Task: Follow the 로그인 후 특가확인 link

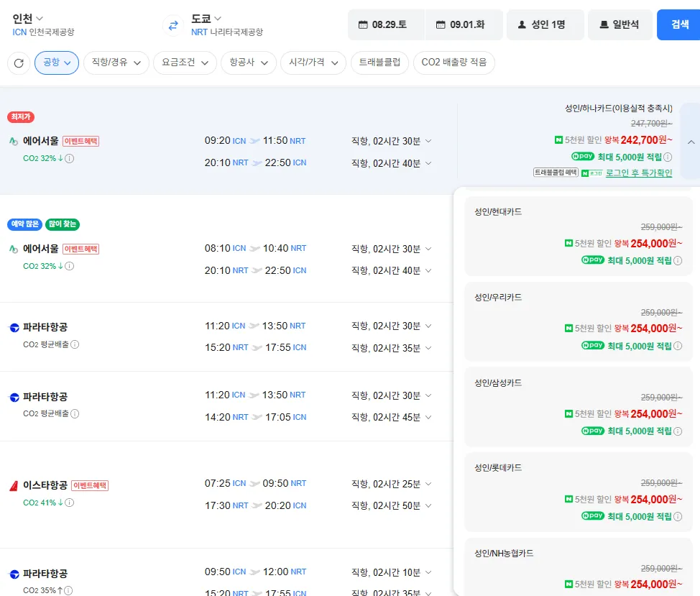Action: pos(638,173)
